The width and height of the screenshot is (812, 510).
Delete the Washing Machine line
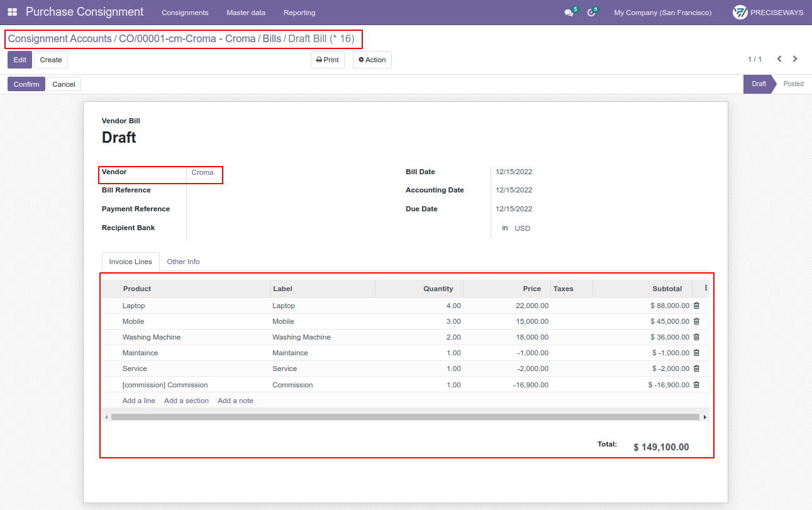pos(696,337)
